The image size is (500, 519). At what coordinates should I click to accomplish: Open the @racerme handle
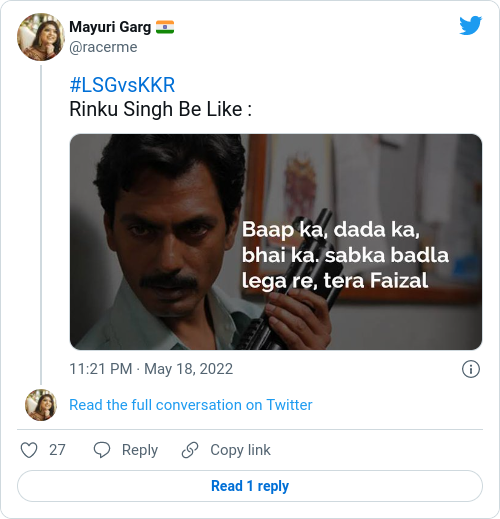pos(103,47)
